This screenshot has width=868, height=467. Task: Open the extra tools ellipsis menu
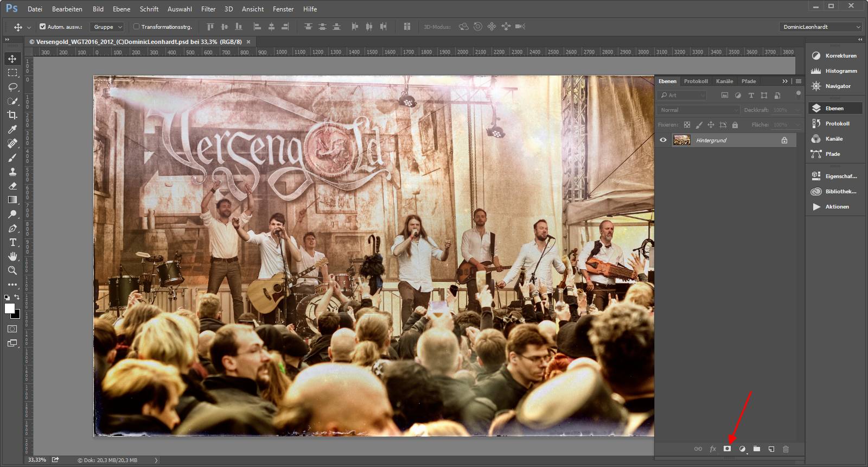coord(12,285)
